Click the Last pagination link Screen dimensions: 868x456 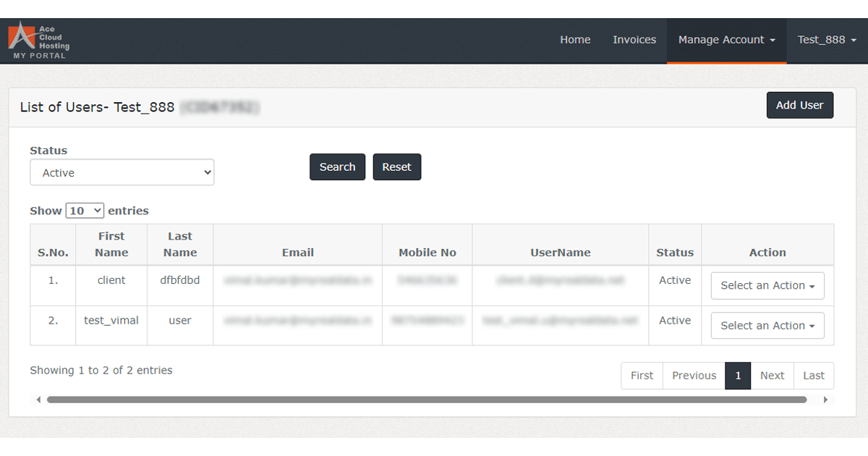(x=814, y=375)
